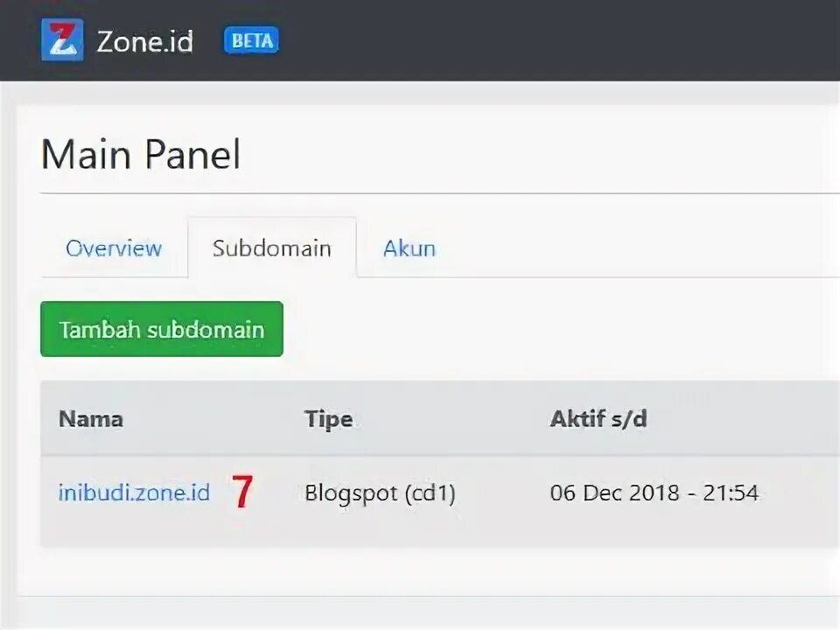The image size is (840, 630).
Task: Switch to the Overview tab
Action: 114,248
